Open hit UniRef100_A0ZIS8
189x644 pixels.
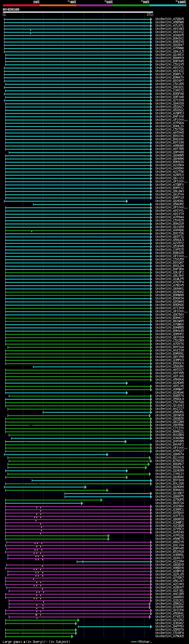[170, 350]
